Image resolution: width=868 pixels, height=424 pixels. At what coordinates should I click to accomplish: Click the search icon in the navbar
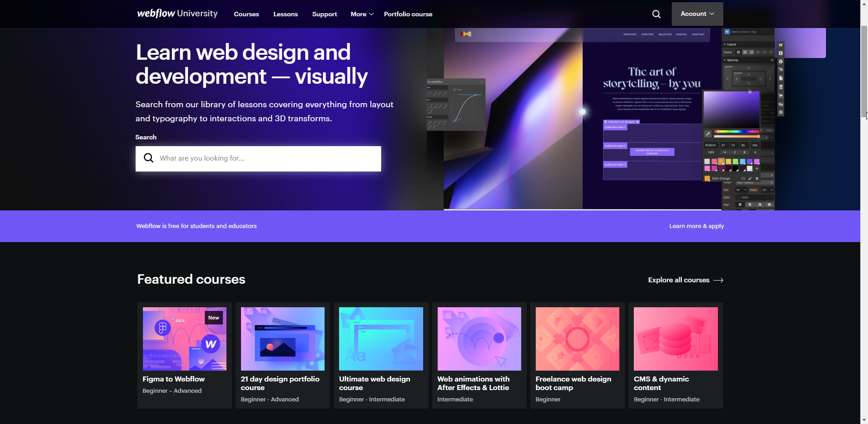[x=656, y=14]
